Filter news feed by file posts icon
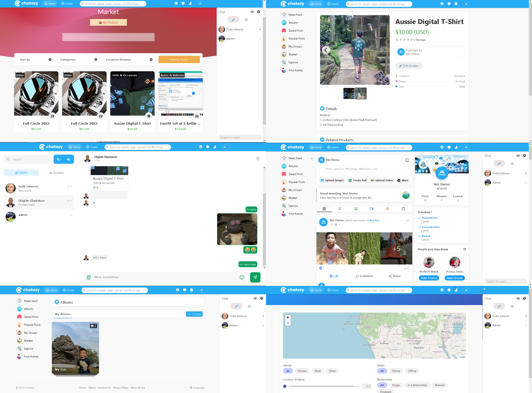The height and width of the screenshot is (393, 532). point(403,209)
